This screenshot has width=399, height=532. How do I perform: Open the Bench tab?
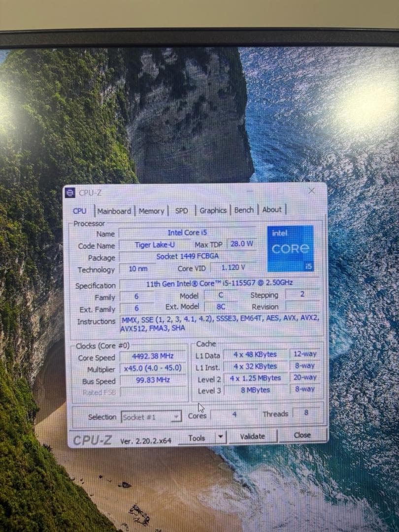point(244,210)
